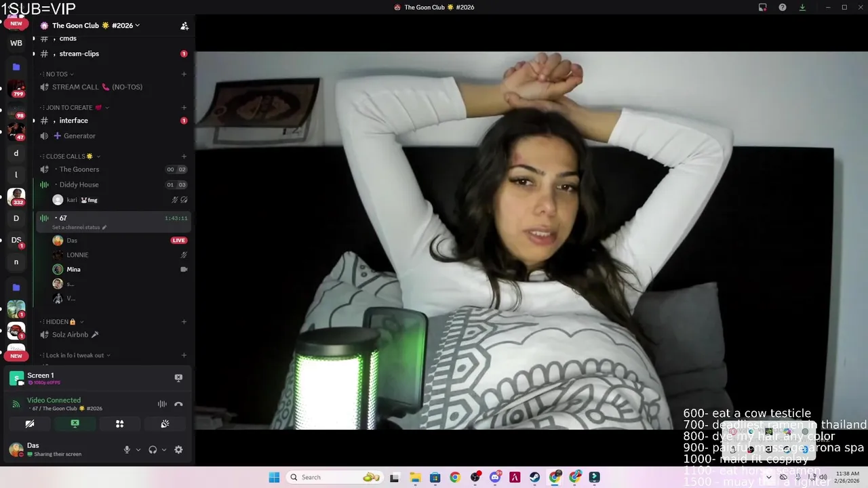Open the cmds text channel

[68, 39]
